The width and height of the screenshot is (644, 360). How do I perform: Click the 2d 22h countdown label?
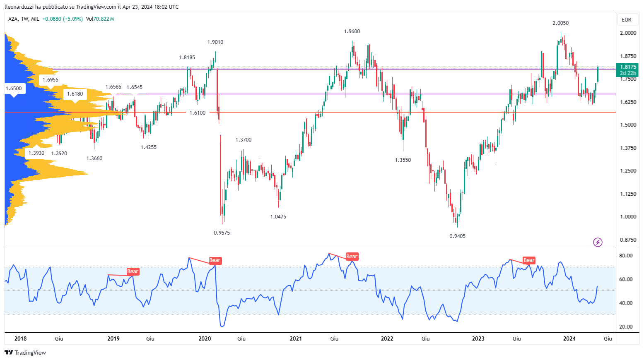[x=628, y=73]
